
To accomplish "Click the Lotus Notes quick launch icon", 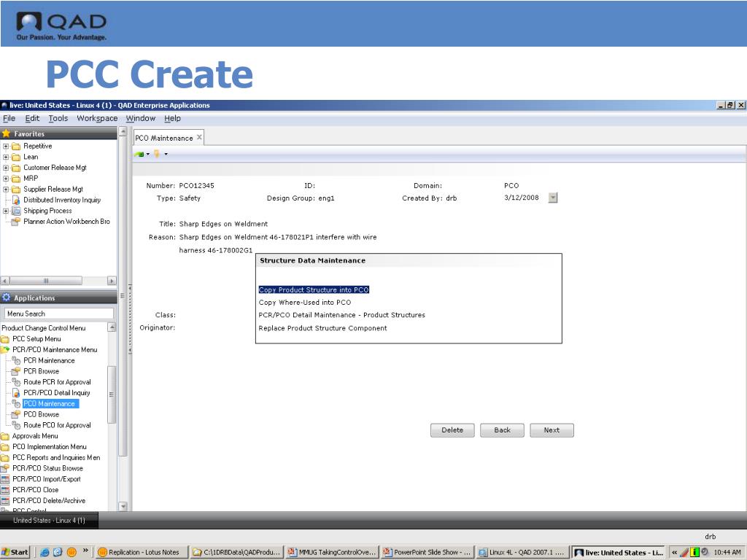I will pyautogui.click(x=71, y=553).
